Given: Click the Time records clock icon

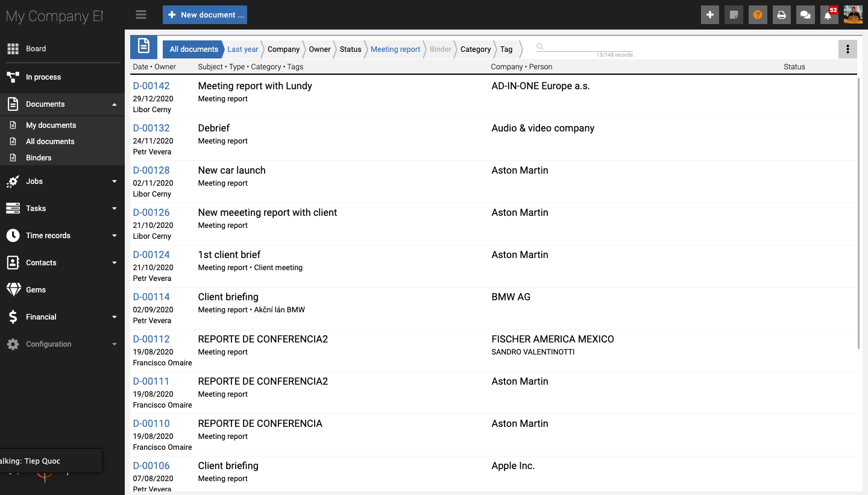Looking at the screenshot, I should 13,236.
